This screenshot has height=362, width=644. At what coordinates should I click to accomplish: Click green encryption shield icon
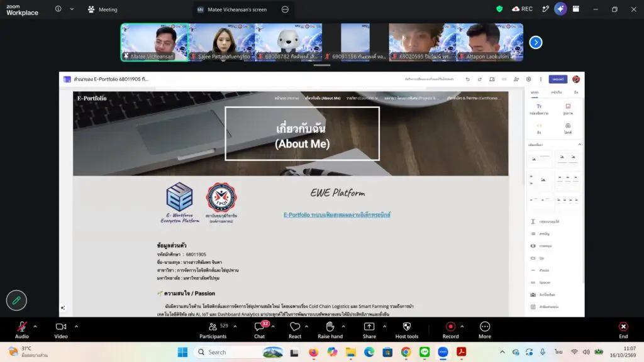pos(499,9)
